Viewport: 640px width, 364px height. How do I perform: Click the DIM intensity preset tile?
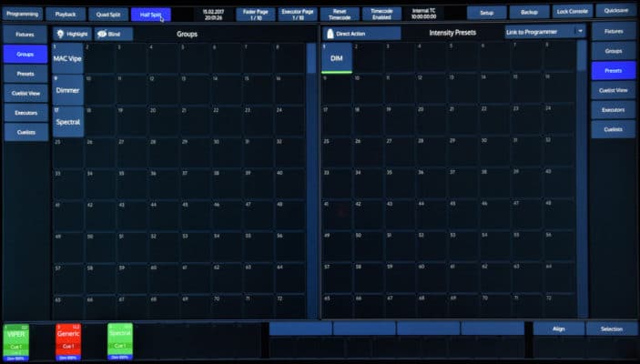(337, 57)
